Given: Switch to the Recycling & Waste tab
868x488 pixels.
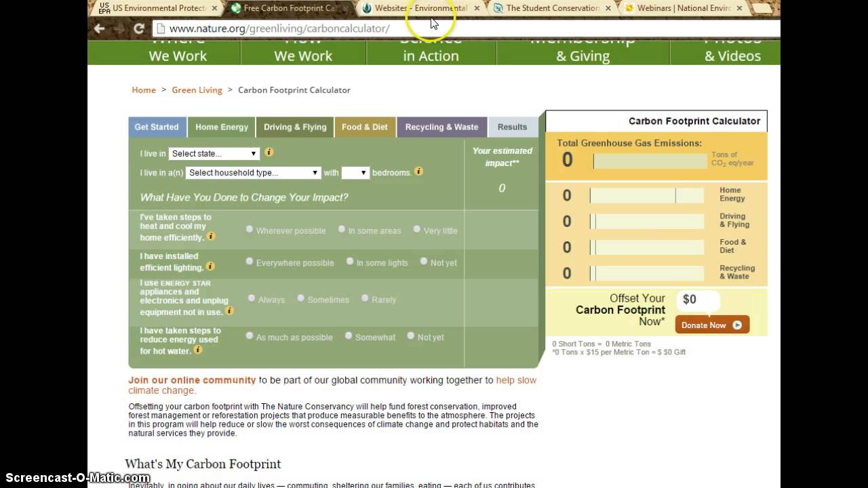Looking at the screenshot, I should [441, 127].
